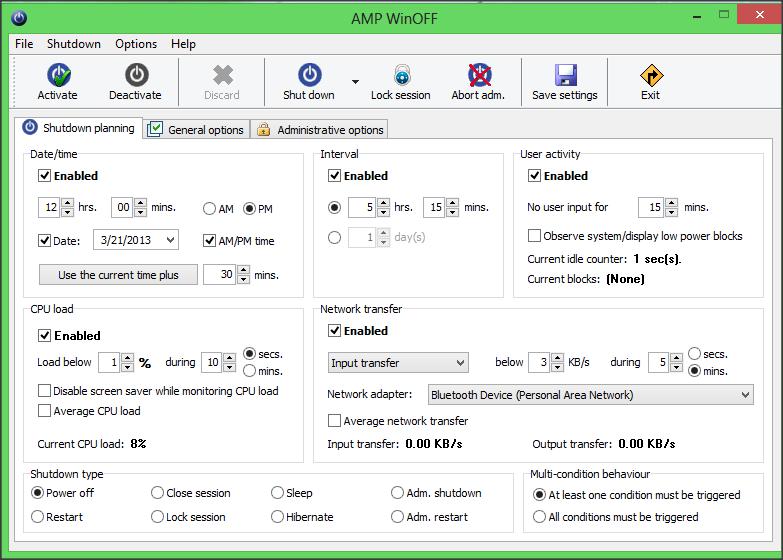
Task: Click the Date/time mins. field showing 00
Action: (122, 207)
